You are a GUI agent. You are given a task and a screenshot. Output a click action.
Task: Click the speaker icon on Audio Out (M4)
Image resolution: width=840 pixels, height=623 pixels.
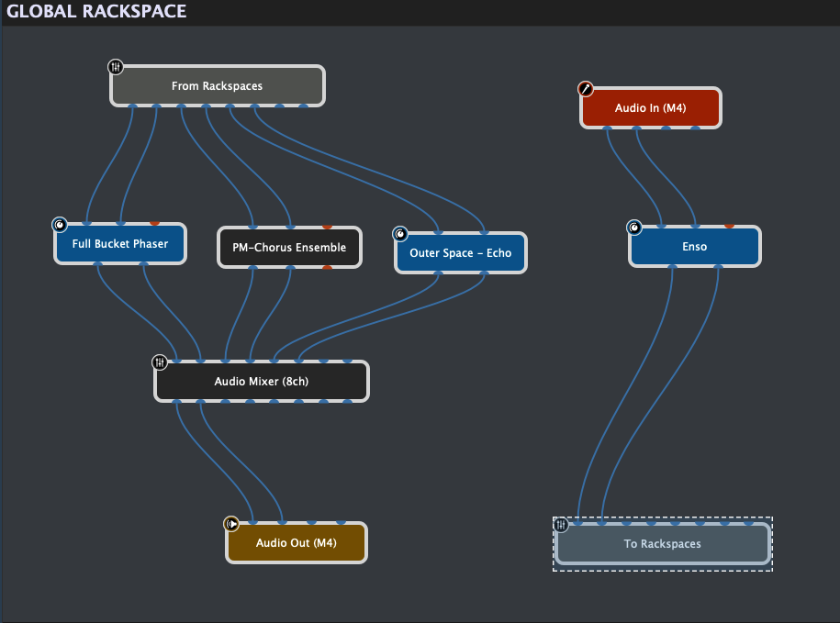tap(232, 524)
